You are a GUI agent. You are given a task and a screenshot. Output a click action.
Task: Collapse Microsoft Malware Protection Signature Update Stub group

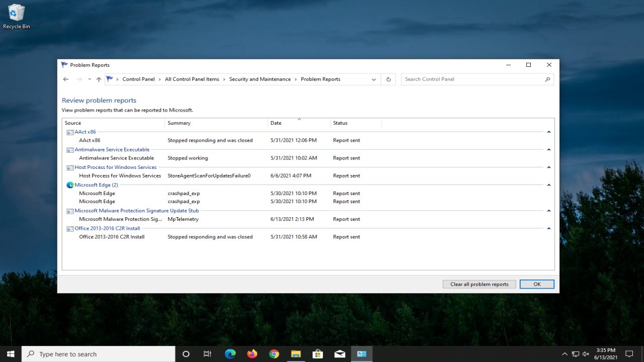tap(549, 211)
